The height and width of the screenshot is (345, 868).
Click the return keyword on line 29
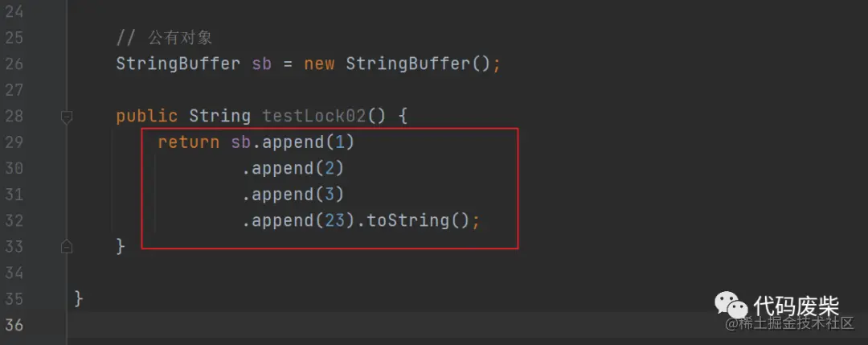pos(189,143)
